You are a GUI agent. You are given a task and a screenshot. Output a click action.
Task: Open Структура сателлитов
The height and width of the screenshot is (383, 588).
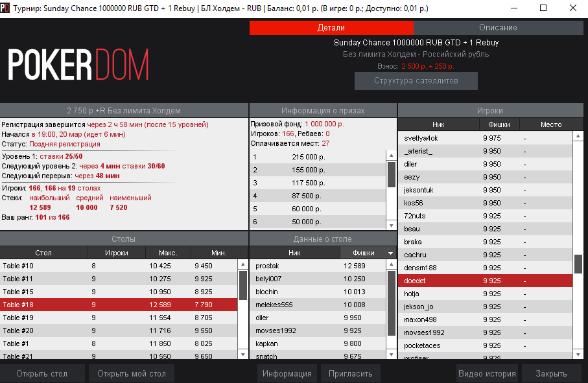click(x=416, y=81)
